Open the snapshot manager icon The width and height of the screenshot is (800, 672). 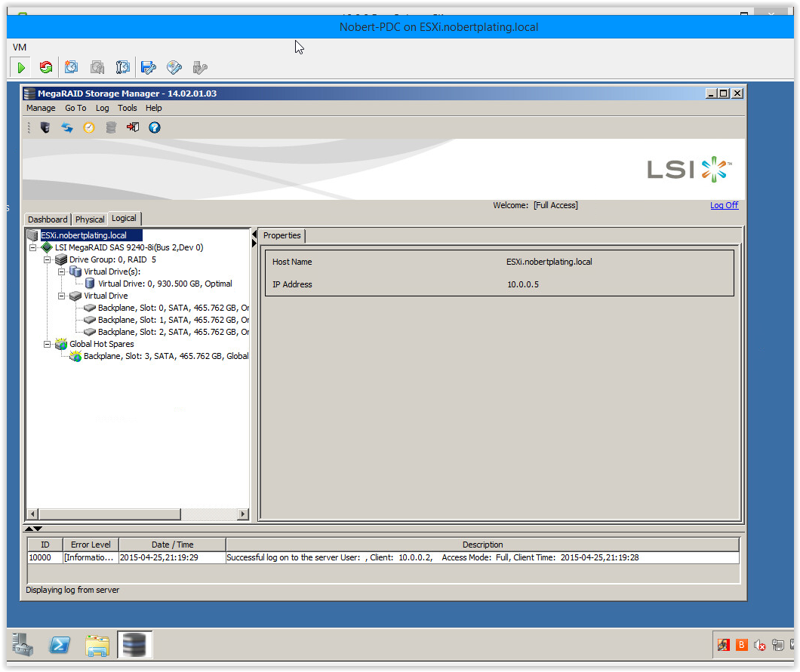click(122, 67)
